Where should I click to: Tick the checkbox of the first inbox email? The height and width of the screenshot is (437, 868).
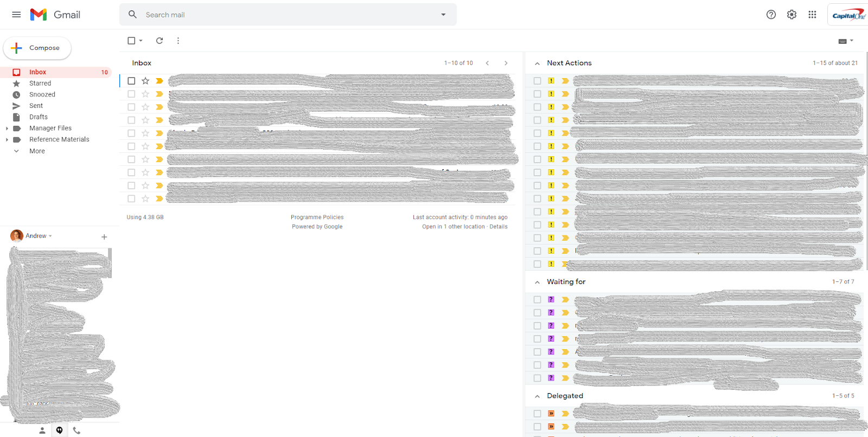[x=131, y=81]
